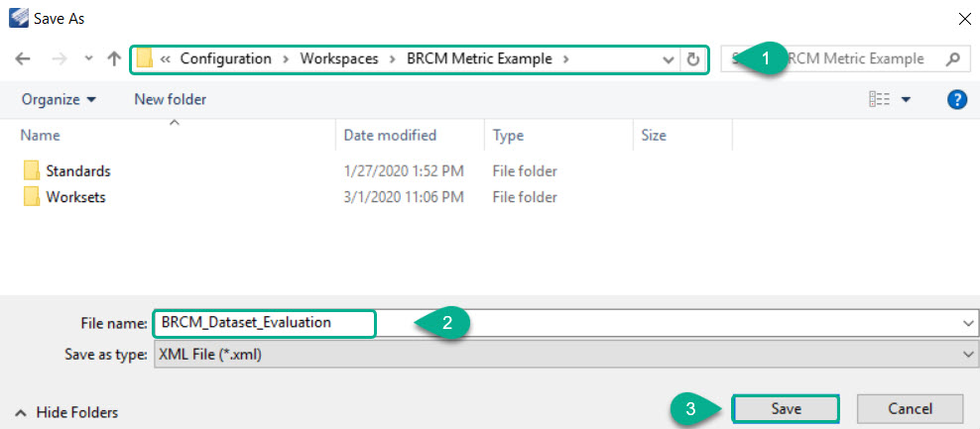This screenshot has width=980, height=429.
Task: Open Help with the question icon
Action: (x=957, y=99)
